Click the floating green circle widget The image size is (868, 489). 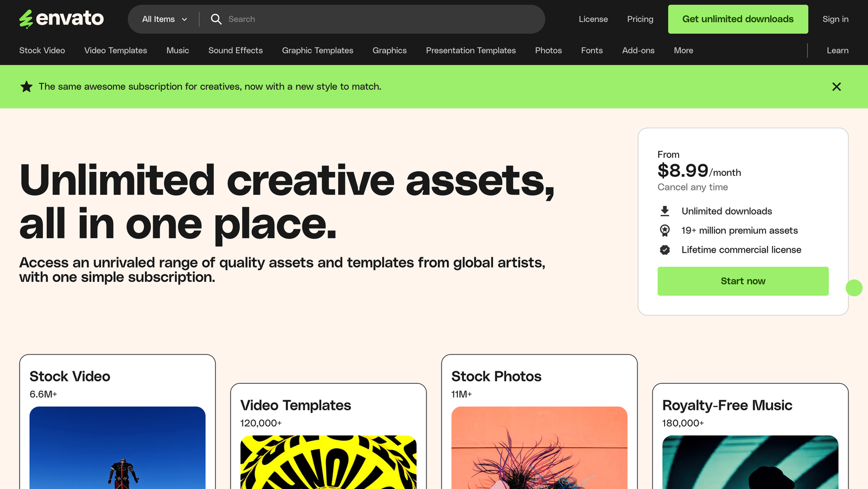pos(853,288)
